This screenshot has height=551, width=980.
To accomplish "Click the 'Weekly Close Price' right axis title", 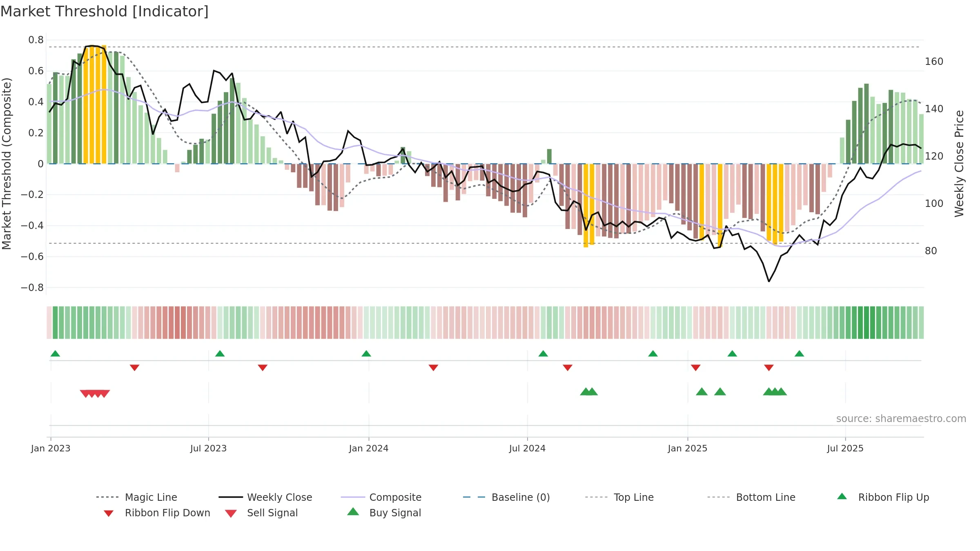I will [x=959, y=164].
